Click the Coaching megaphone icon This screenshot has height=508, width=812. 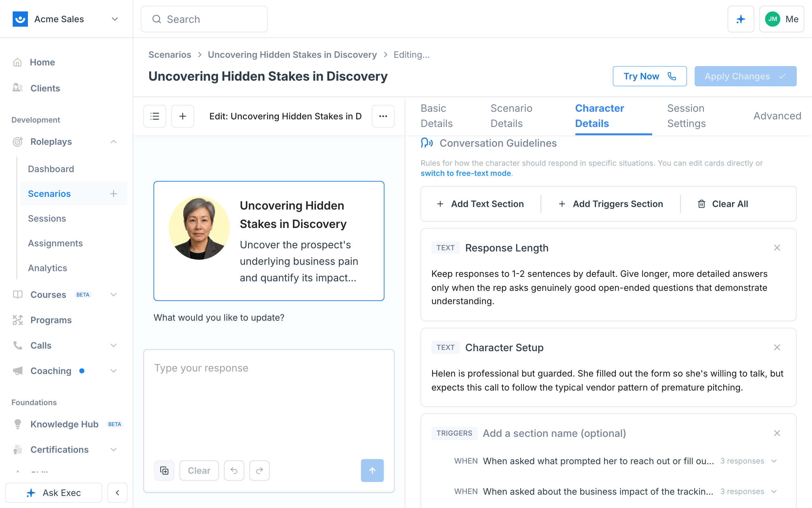[17, 371]
